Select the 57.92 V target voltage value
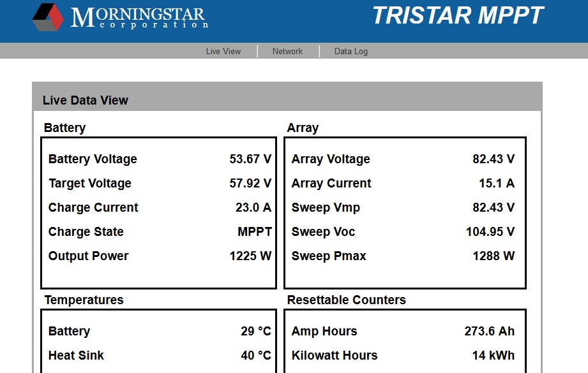 tap(250, 183)
